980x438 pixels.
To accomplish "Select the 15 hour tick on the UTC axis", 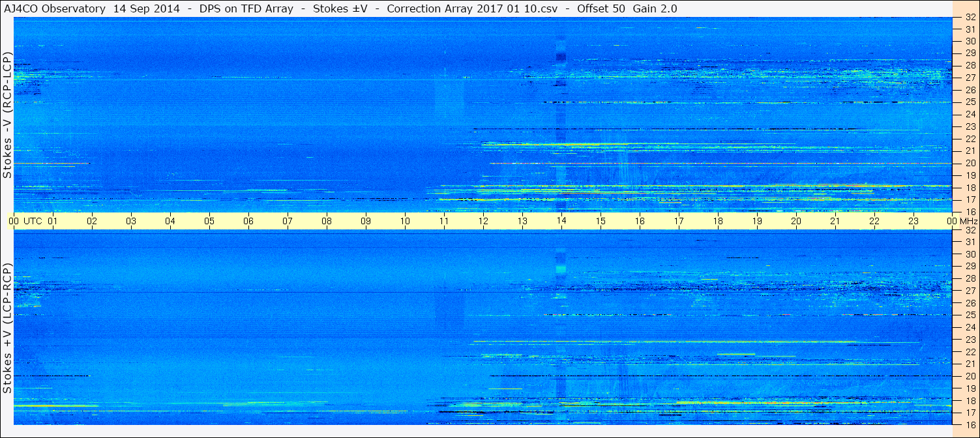I will [x=601, y=221].
